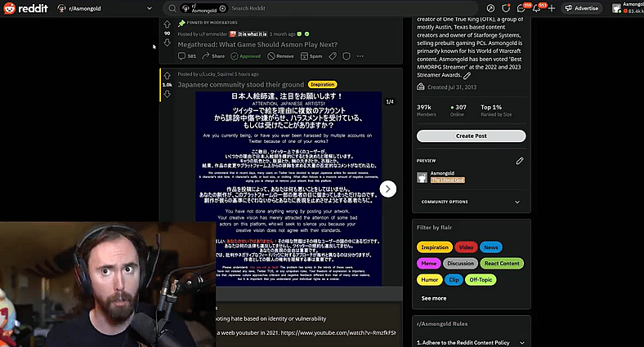Open chat icon in top bar
This screenshot has width=644, height=347.
(521, 8)
